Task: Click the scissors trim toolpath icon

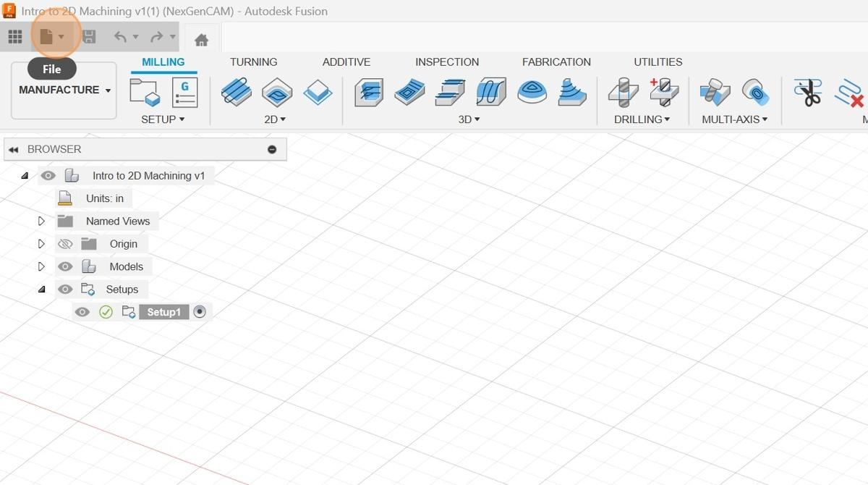Action: [808, 93]
